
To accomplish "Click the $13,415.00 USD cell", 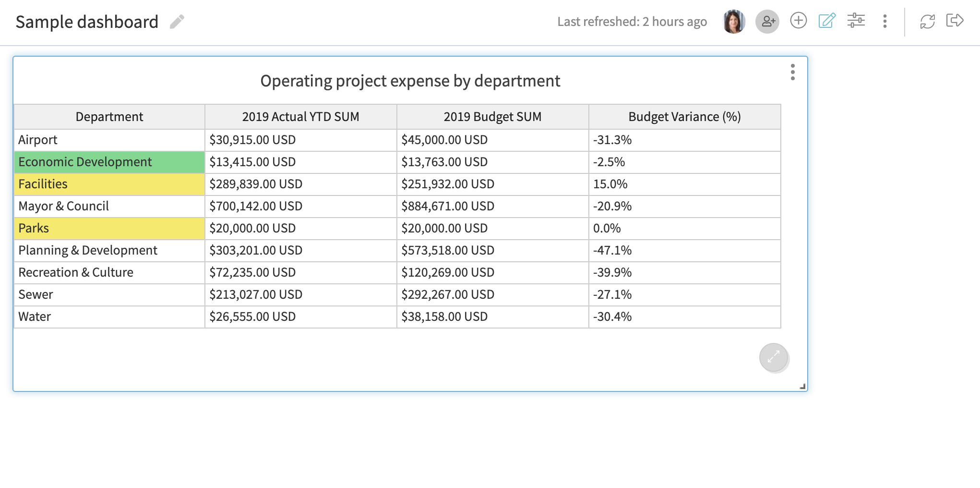I will (301, 162).
